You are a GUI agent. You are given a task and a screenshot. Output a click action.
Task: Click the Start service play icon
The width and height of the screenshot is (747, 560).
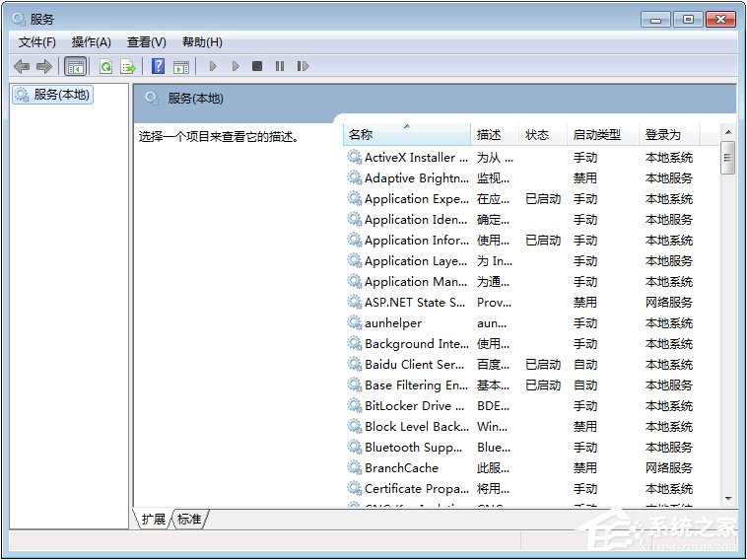point(213,66)
